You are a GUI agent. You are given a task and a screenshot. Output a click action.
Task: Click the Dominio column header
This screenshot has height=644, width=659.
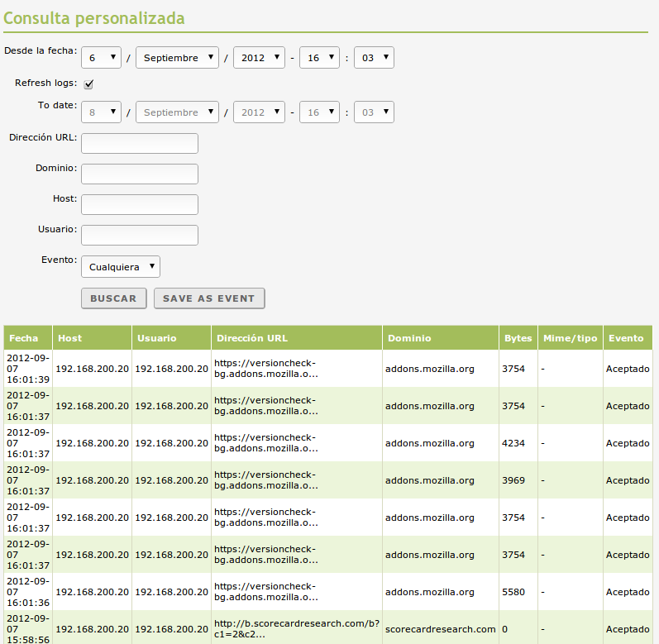441,338
